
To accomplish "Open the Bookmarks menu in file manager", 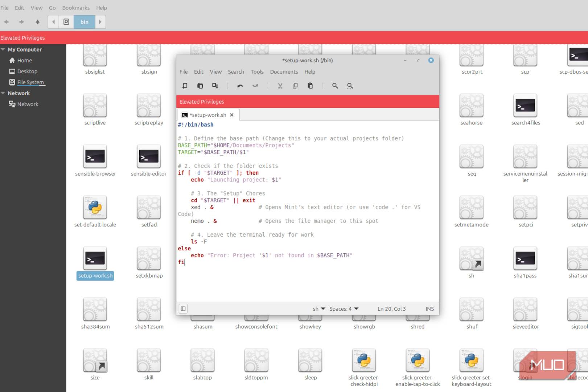I will point(75,8).
